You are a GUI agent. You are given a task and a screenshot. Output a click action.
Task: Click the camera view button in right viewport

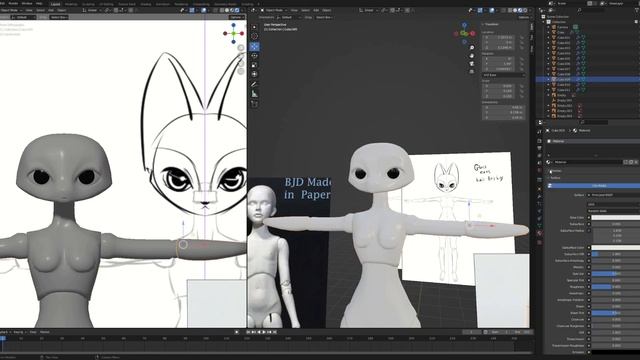click(x=472, y=63)
